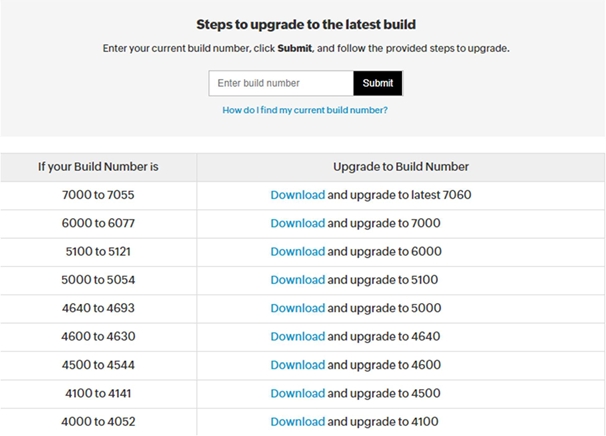606x436 pixels.
Task: Select the '4000 to 4052' build range cell
Action: [98, 422]
